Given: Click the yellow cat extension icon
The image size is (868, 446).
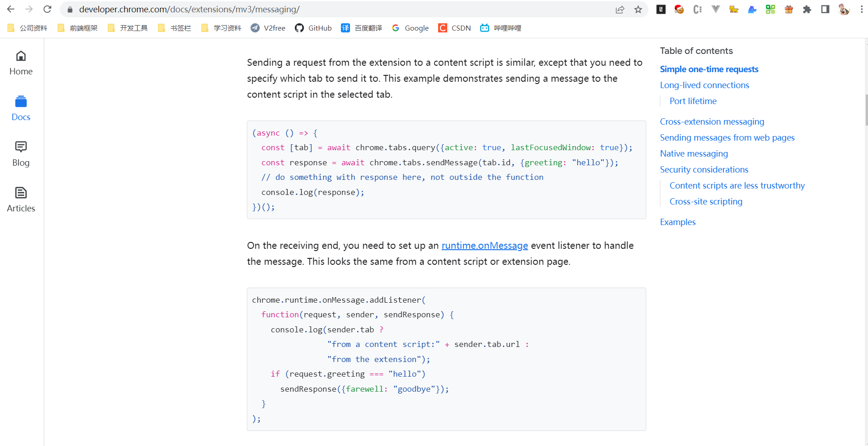Looking at the screenshot, I should [734, 9].
